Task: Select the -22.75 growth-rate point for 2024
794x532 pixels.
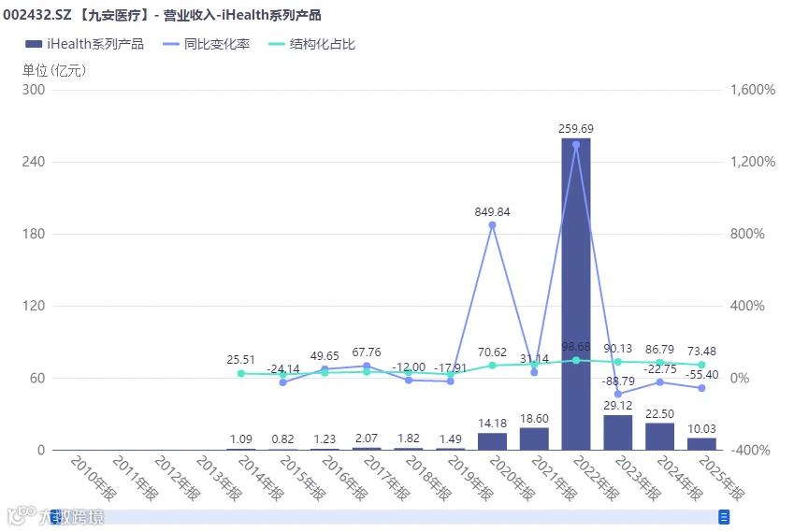Action: tap(660, 382)
